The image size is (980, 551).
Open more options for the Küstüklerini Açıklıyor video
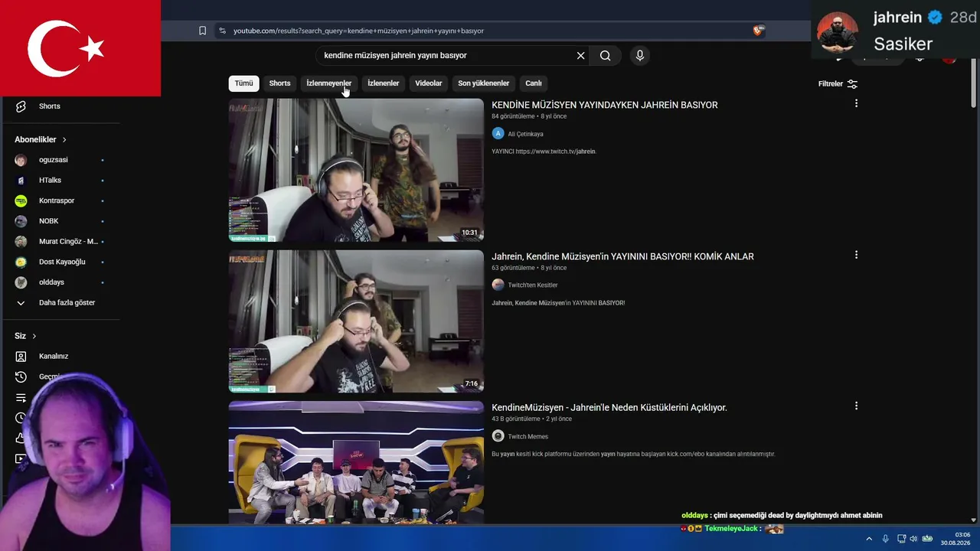coord(856,406)
